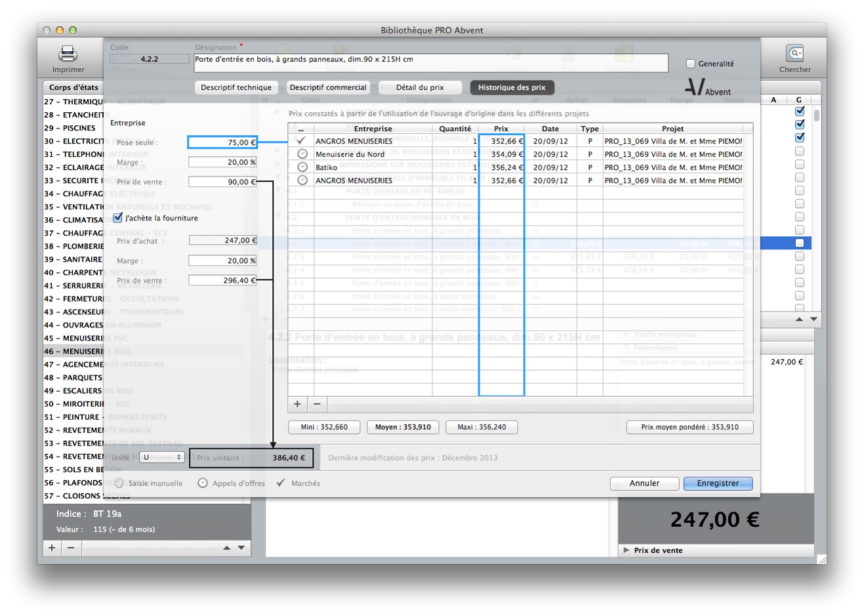Viewport: 864px width, 616px height.
Task: Select '39 - SANITAIRE' in Corps d'états list
Action: 73,259
